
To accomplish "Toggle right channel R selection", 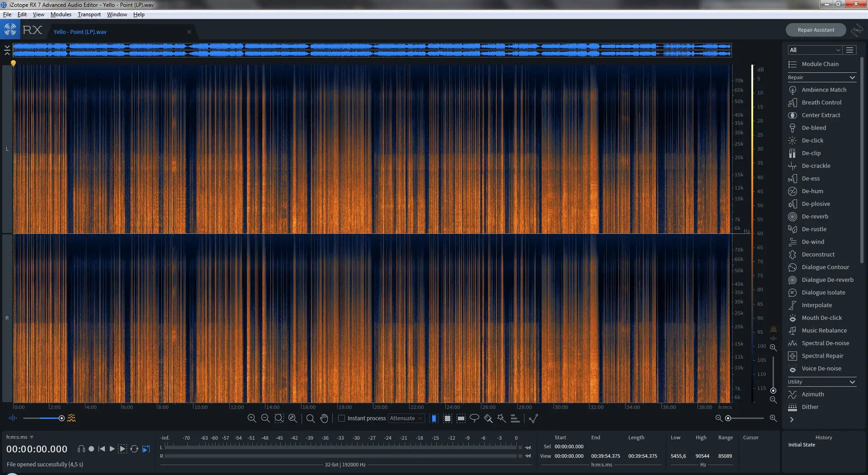I will pos(7,318).
